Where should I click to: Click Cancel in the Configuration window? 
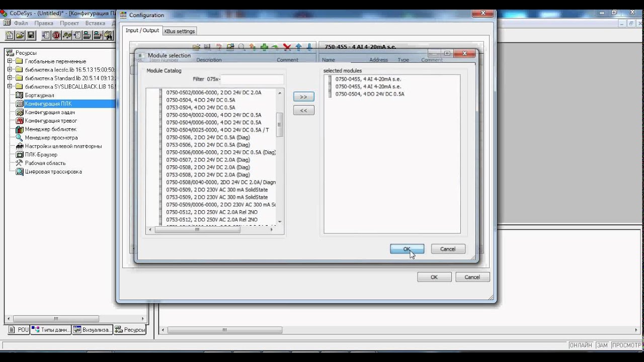point(472,277)
